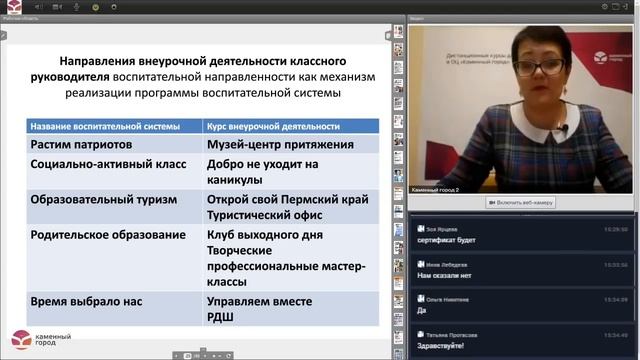Click the Видео panel header

[x=521, y=19]
